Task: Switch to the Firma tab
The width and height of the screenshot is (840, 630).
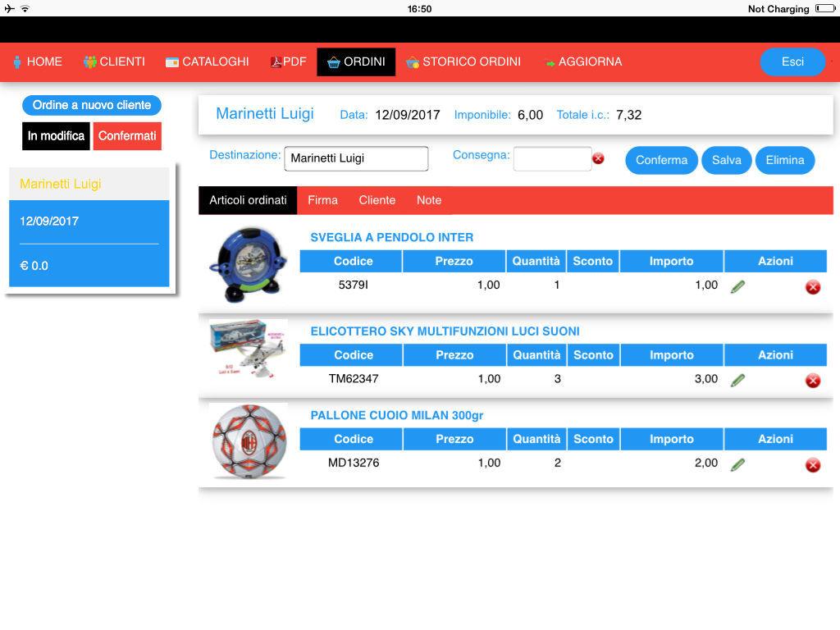Action: (322, 200)
